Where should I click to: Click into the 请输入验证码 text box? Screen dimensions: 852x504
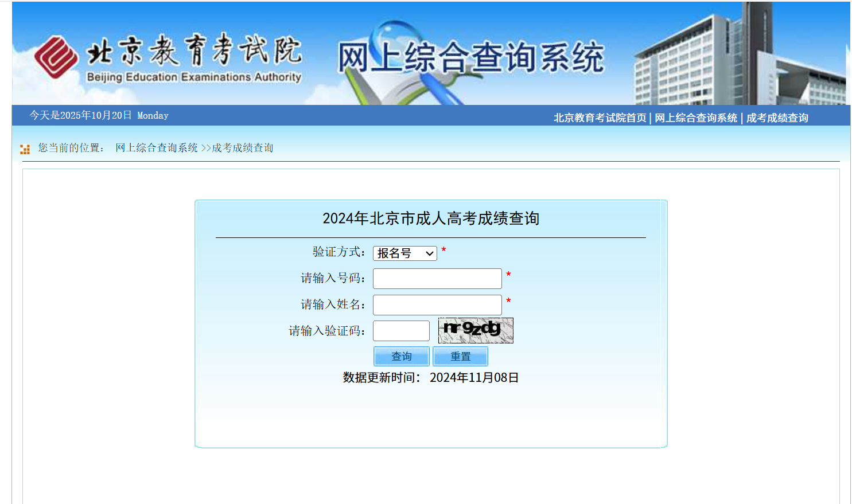pos(401,331)
